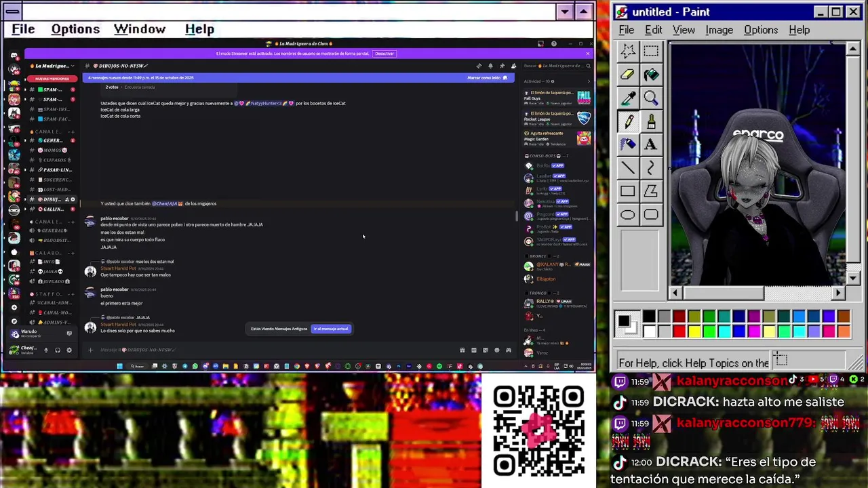Screen dimensions: 868x488
Task: Select the Rectangle shape tool
Action: (627, 192)
